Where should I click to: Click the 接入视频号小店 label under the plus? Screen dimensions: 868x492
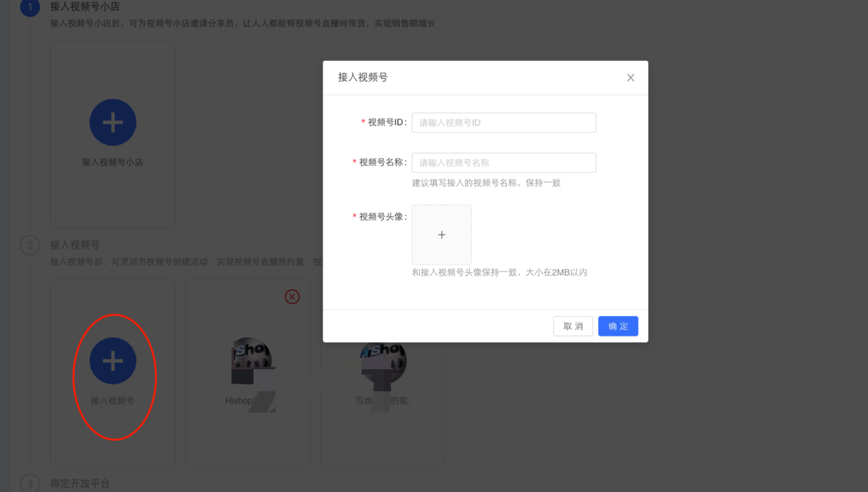(x=112, y=162)
